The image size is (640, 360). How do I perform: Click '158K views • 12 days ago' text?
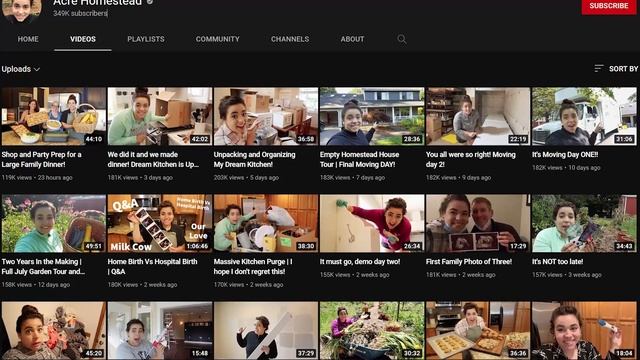tap(36, 284)
